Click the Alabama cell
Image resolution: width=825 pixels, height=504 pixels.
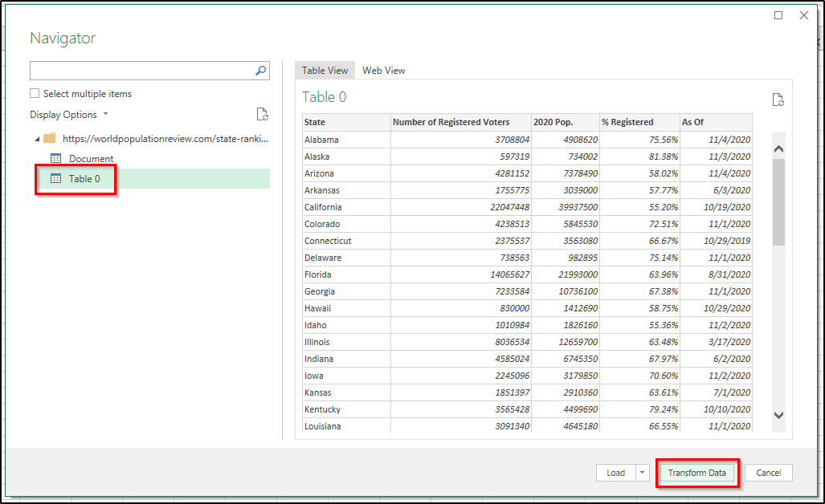346,140
